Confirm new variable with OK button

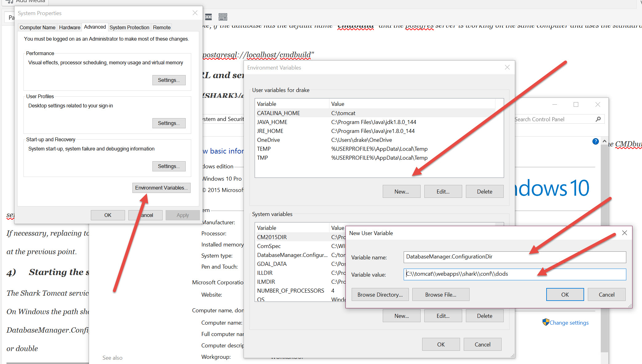(x=565, y=294)
